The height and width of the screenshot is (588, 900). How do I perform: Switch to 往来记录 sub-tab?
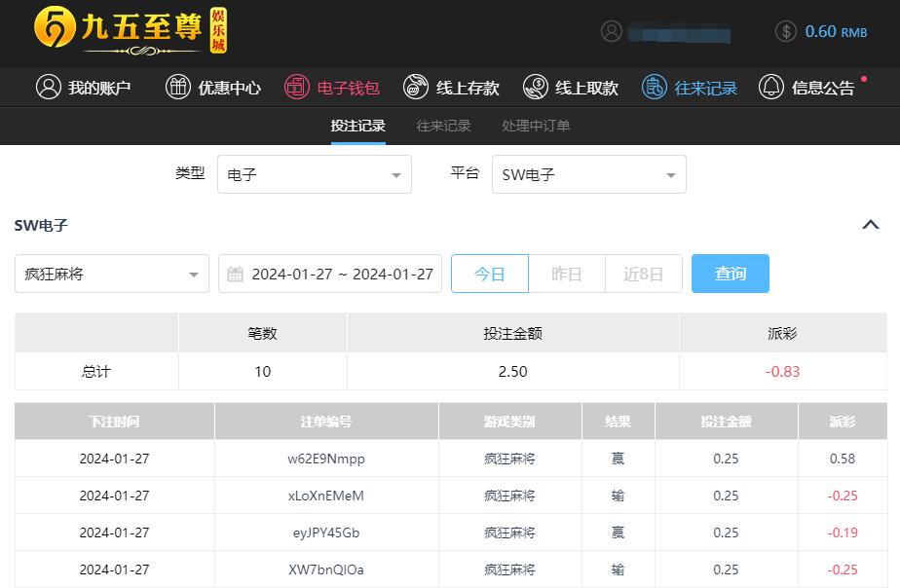pos(444,126)
